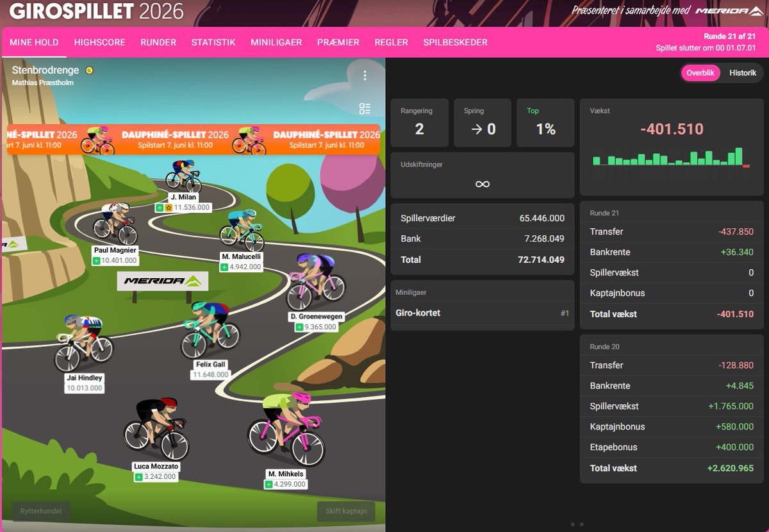Click M. Malucelli cyclist figure
This screenshot has height=532, width=769.
tap(242, 230)
